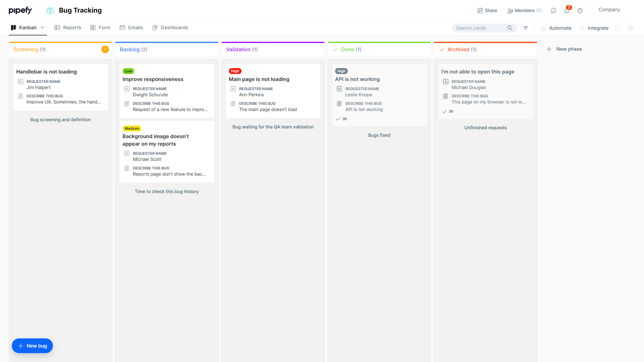
Task: Open the Kanban view dropdown
Action: point(43,27)
